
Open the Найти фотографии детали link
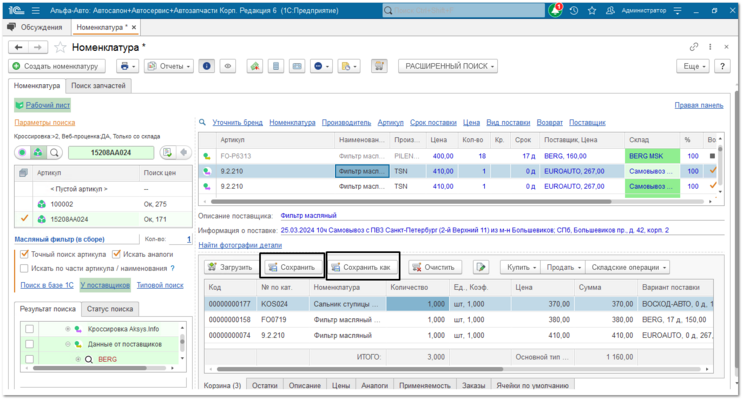[240, 245]
